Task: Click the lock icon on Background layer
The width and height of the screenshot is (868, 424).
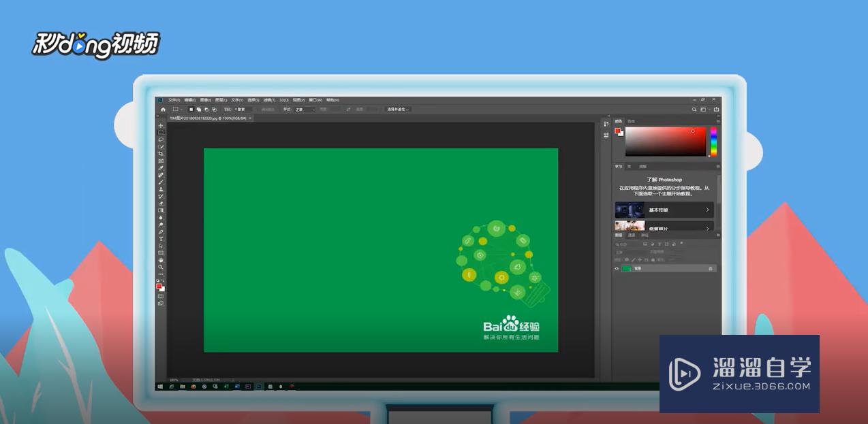Action: [x=711, y=268]
